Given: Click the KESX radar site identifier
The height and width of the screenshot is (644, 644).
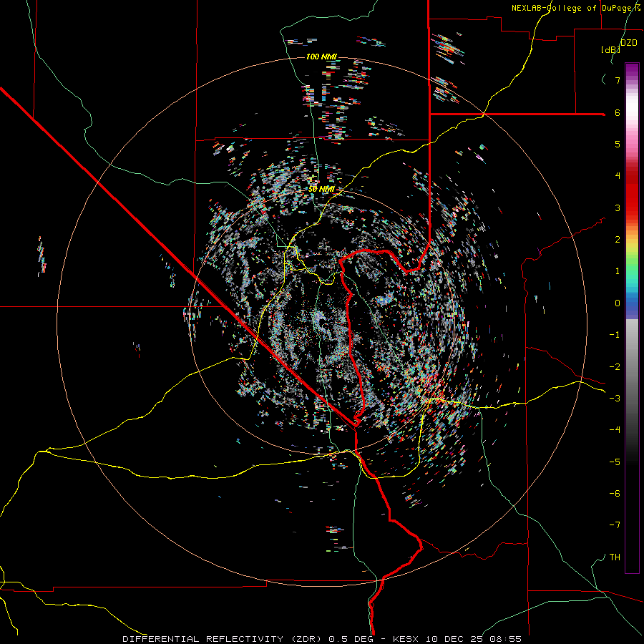Looking at the screenshot, I should (406, 639).
